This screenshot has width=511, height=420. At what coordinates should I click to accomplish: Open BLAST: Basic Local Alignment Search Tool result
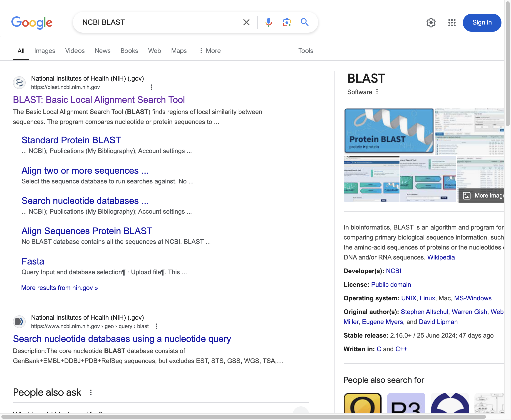pyautogui.click(x=99, y=100)
